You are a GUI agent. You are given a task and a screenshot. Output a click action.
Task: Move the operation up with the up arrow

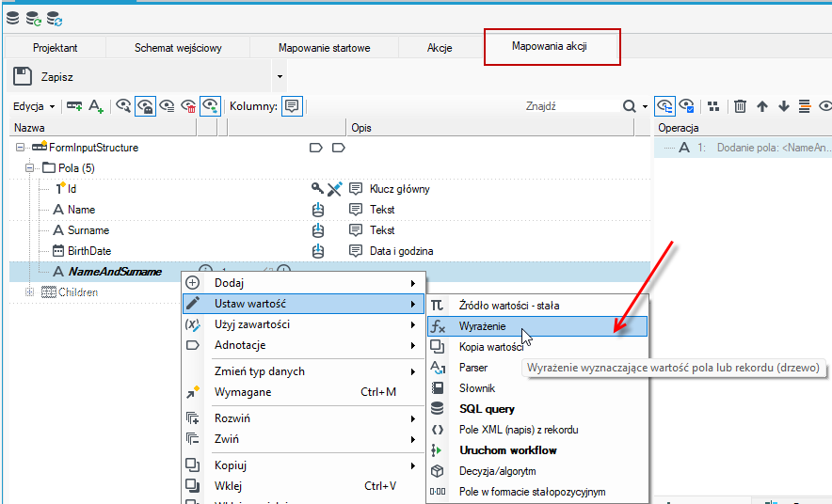point(762,106)
